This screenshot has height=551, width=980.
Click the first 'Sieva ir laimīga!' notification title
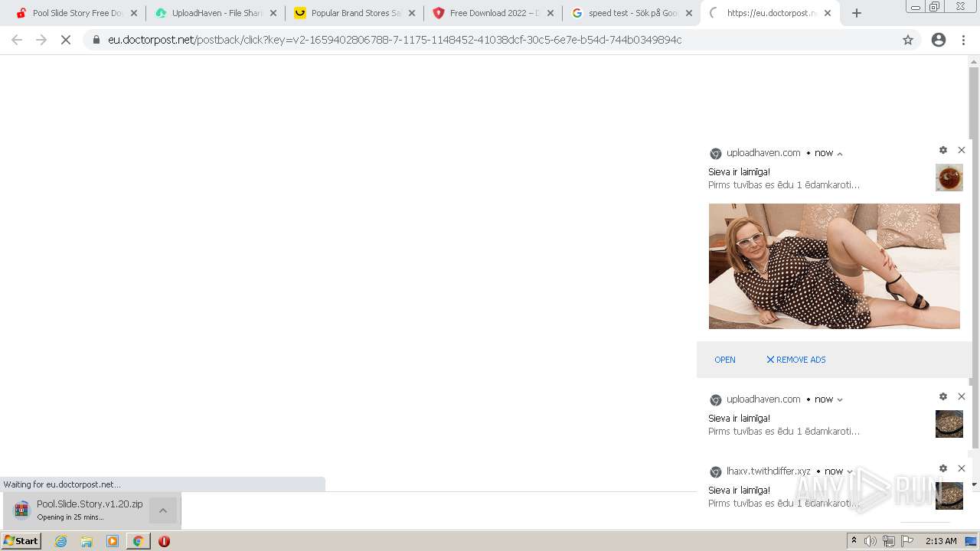[x=739, y=172]
